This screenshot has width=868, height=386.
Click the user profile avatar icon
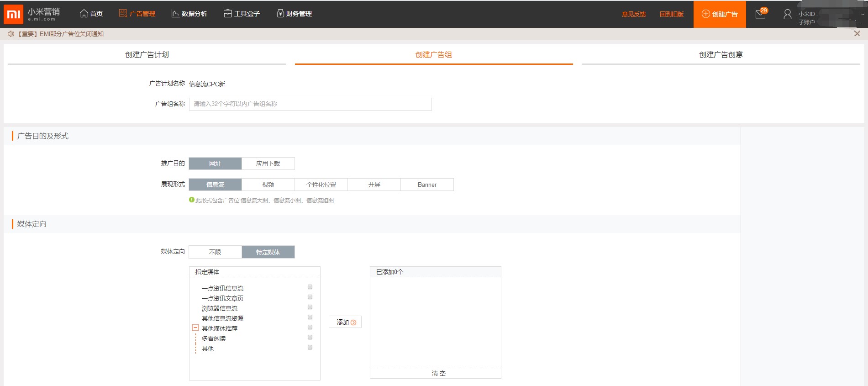[x=788, y=15]
